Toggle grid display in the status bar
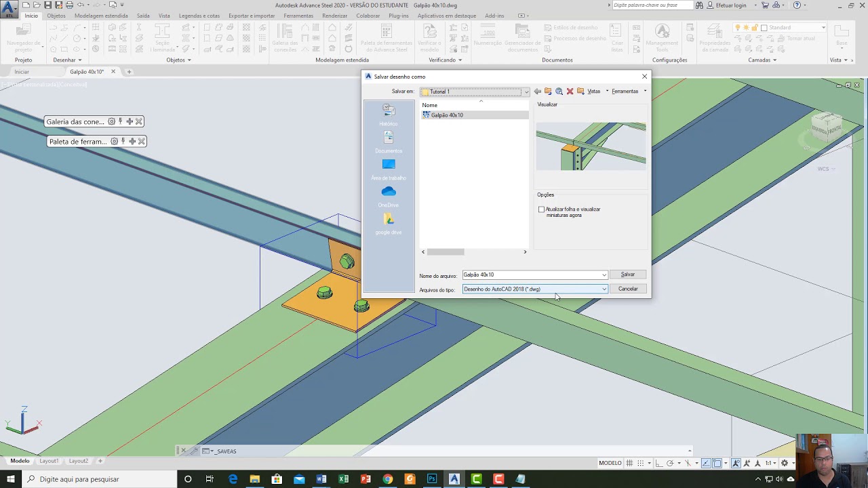The image size is (868, 488). (x=629, y=463)
